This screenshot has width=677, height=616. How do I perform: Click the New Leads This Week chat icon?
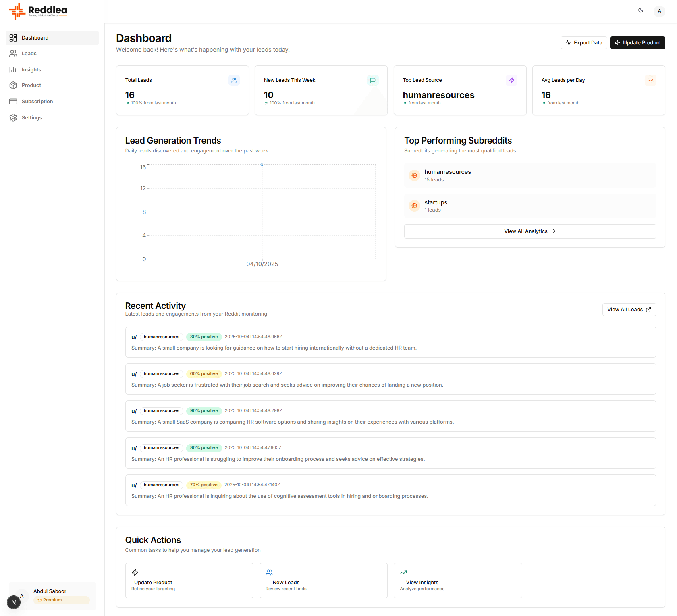(373, 80)
